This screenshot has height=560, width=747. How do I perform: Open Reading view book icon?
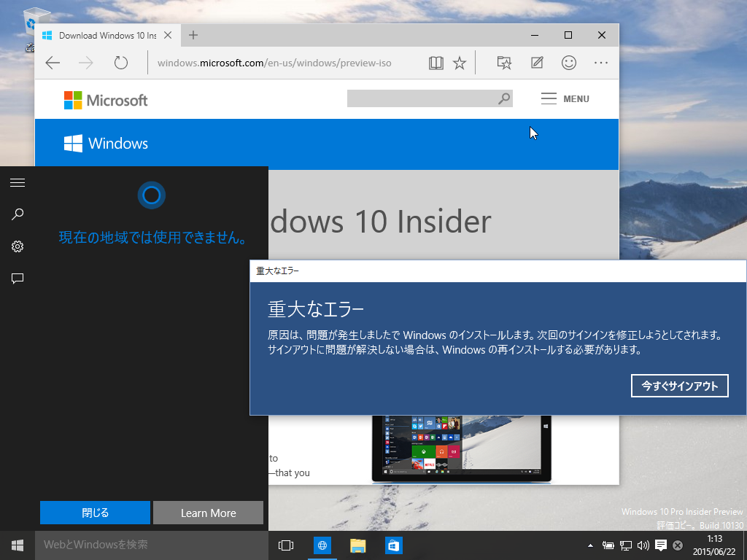click(x=436, y=63)
